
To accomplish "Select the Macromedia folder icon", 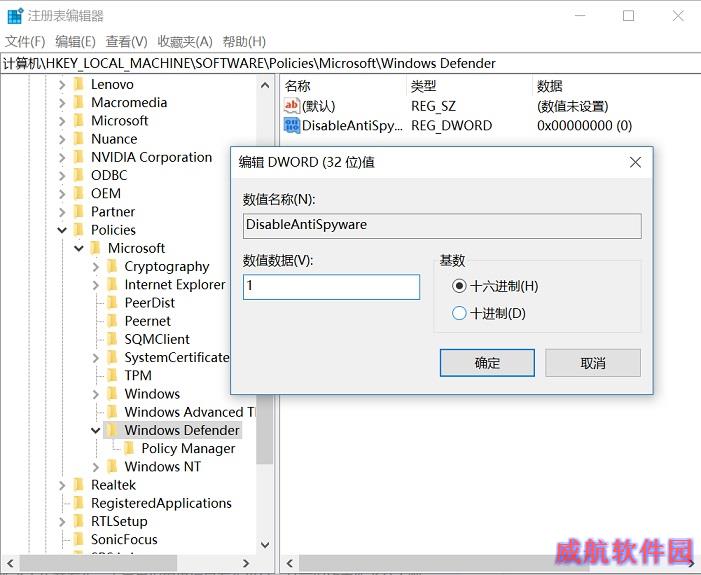I will click(79, 102).
